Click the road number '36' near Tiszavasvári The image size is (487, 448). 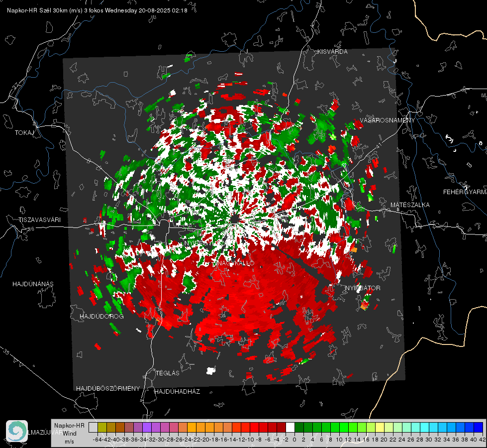[x=31, y=229]
